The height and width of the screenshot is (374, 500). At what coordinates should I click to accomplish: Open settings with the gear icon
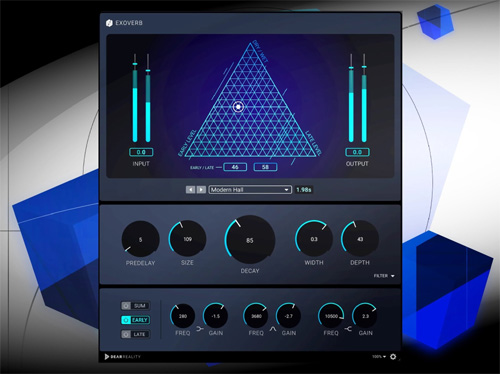393,356
